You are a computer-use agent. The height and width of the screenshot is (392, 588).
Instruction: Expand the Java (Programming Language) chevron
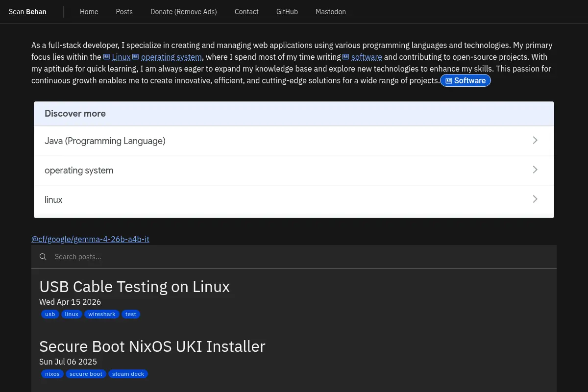[x=535, y=140]
